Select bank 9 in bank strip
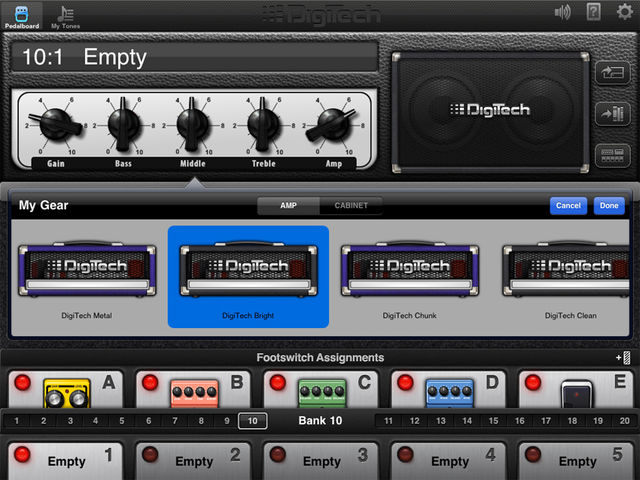Image resolution: width=640 pixels, height=480 pixels. 227,421
